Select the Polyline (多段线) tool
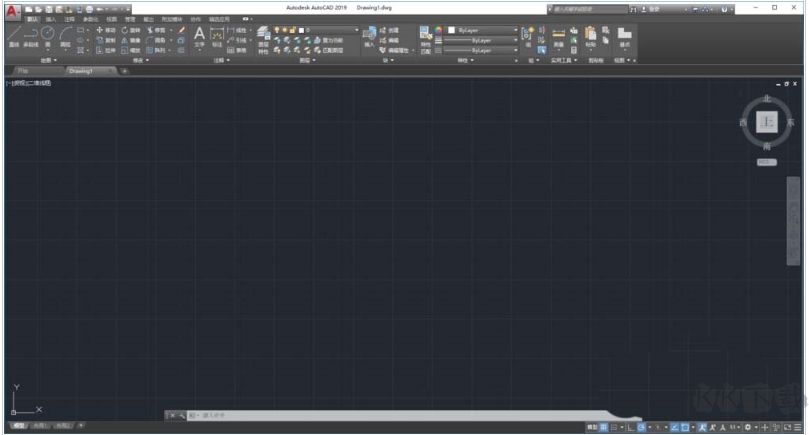Image resolution: width=809 pixels, height=435 pixels. [x=31, y=36]
